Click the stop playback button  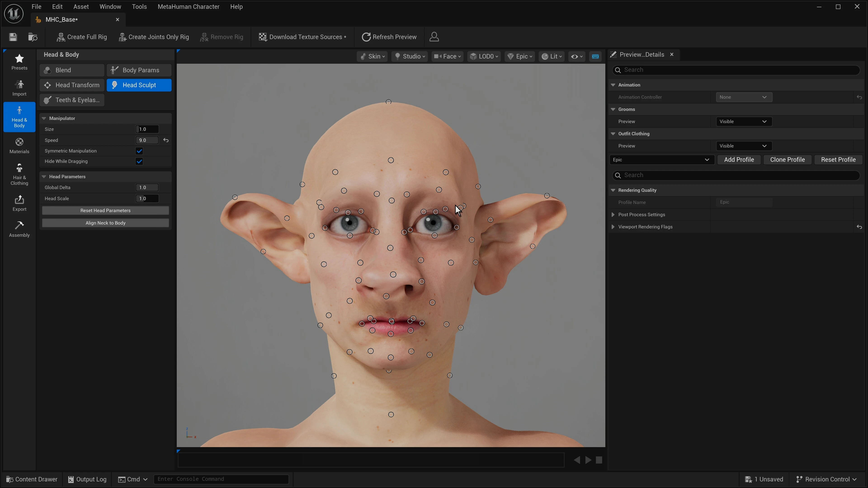tap(599, 460)
